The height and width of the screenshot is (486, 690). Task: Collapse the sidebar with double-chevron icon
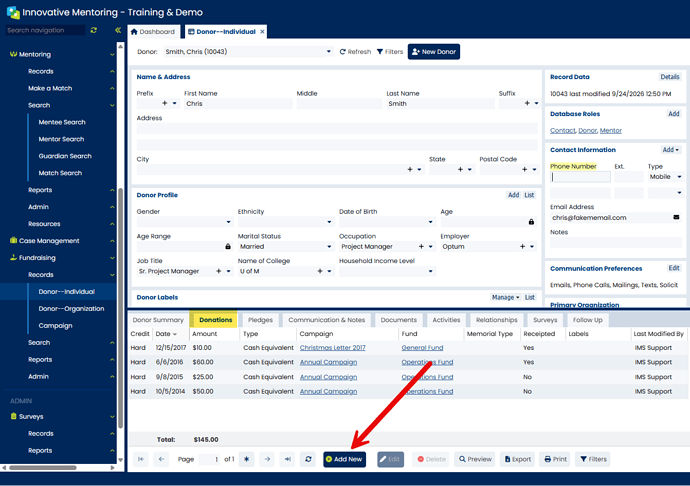118,30
